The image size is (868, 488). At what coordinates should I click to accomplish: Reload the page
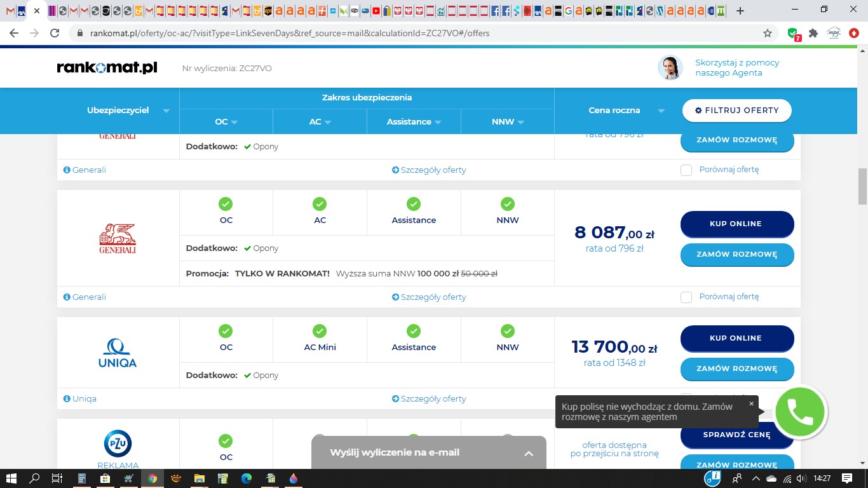[x=55, y=33]
